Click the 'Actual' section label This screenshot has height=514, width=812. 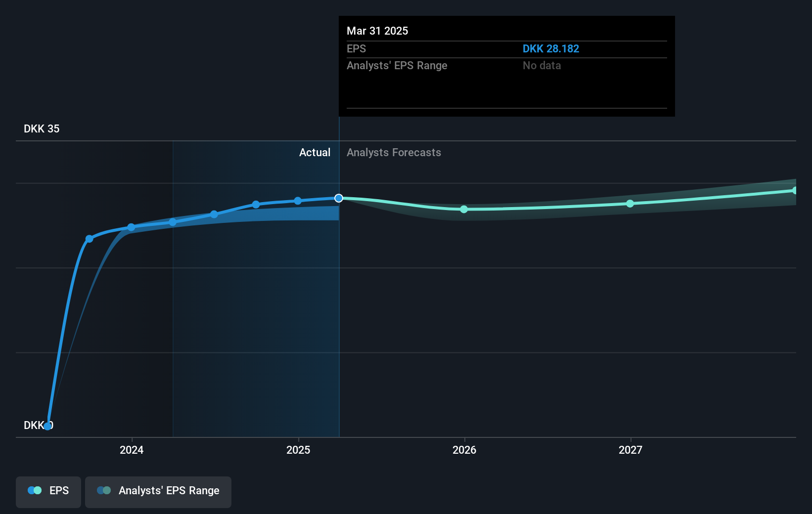(x=315, y=153)
